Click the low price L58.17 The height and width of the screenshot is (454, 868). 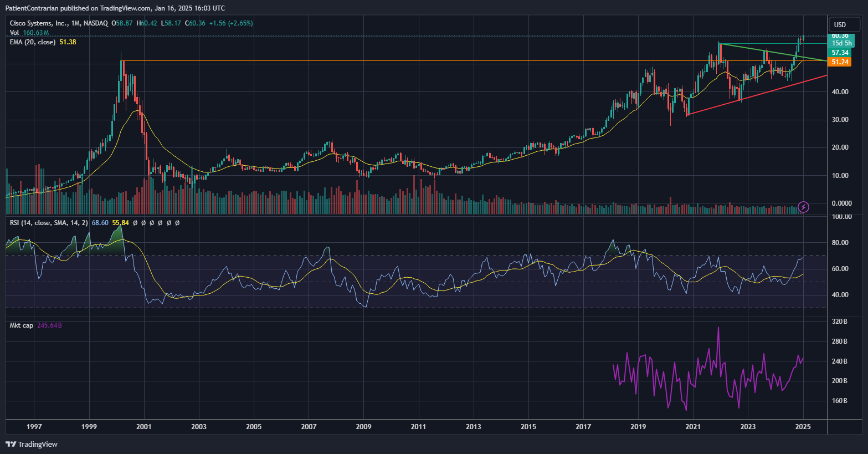pyautogui.click(x=171, y=23)
